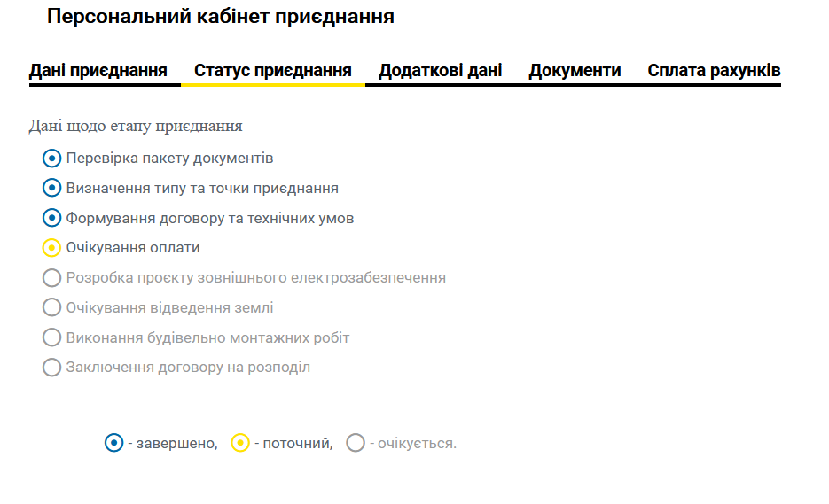Select Формування договору та технічних умов radio
Screen dimensions: 829x504
click(51, 218)
